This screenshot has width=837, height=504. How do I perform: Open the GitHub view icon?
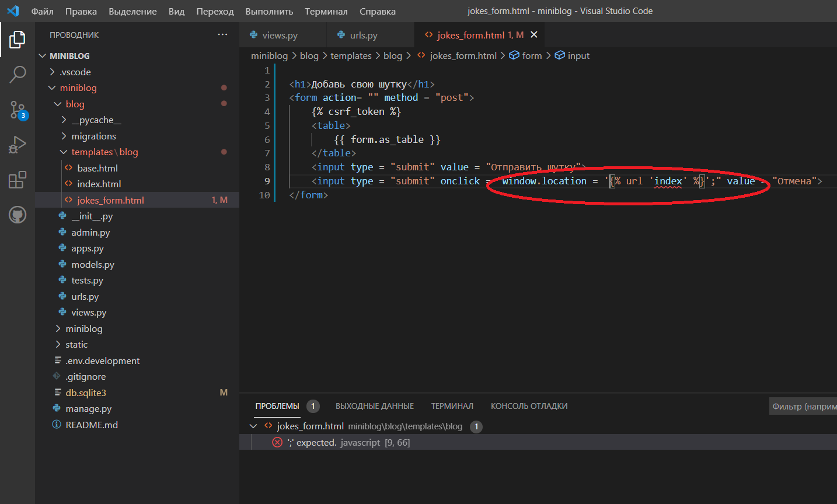pyautogui.click(x=18, y=215)
